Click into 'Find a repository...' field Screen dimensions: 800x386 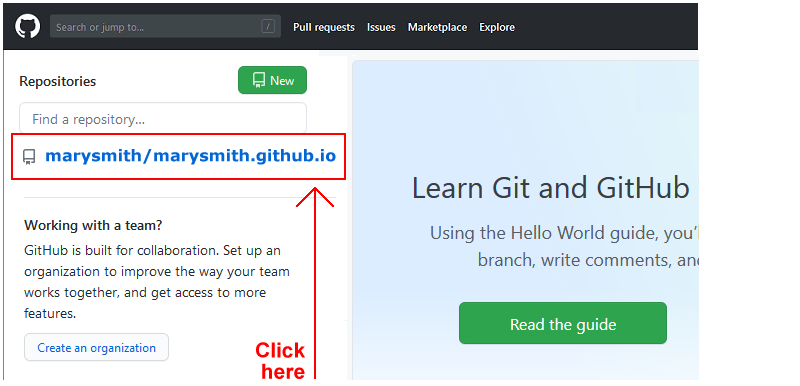[163, 119]
